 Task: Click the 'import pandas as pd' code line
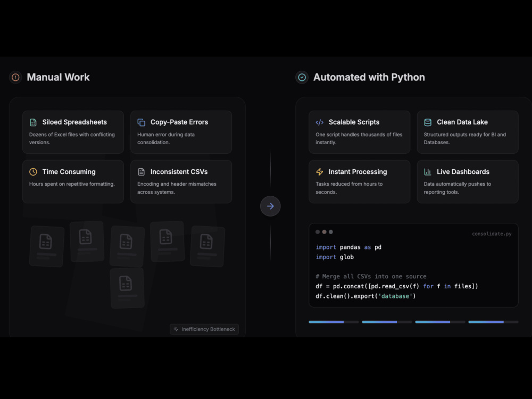348,247
